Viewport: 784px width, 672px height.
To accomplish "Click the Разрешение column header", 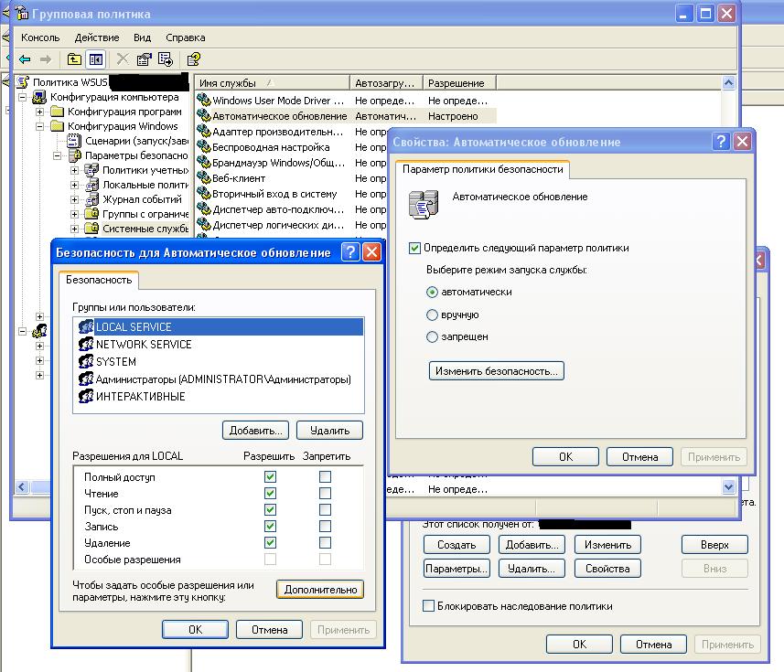I will [459, 83].
